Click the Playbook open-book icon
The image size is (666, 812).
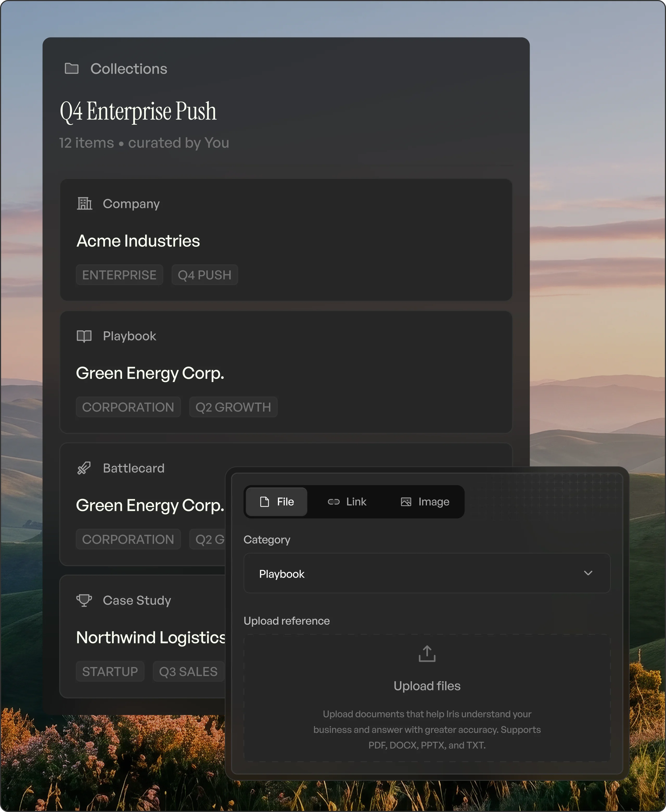tap(84, 336)
